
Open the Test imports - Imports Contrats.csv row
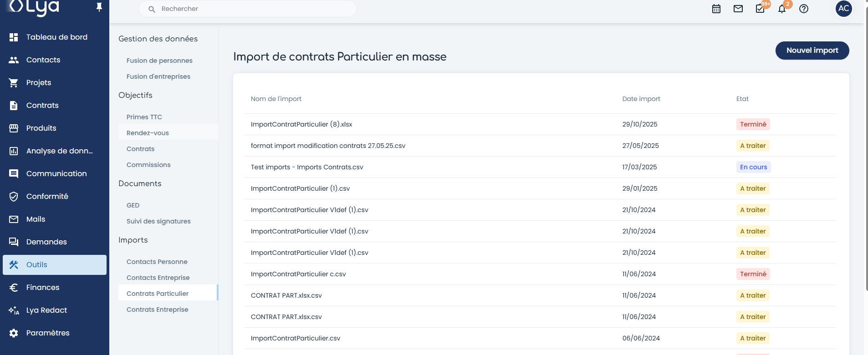click(x=307, y=167)
